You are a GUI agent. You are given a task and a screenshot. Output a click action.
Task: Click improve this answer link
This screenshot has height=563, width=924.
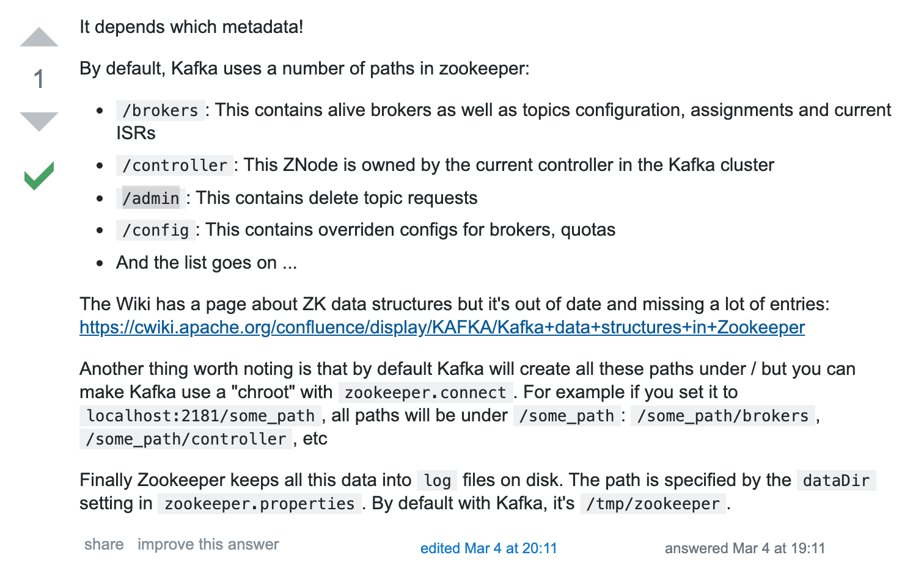[208, 544]
